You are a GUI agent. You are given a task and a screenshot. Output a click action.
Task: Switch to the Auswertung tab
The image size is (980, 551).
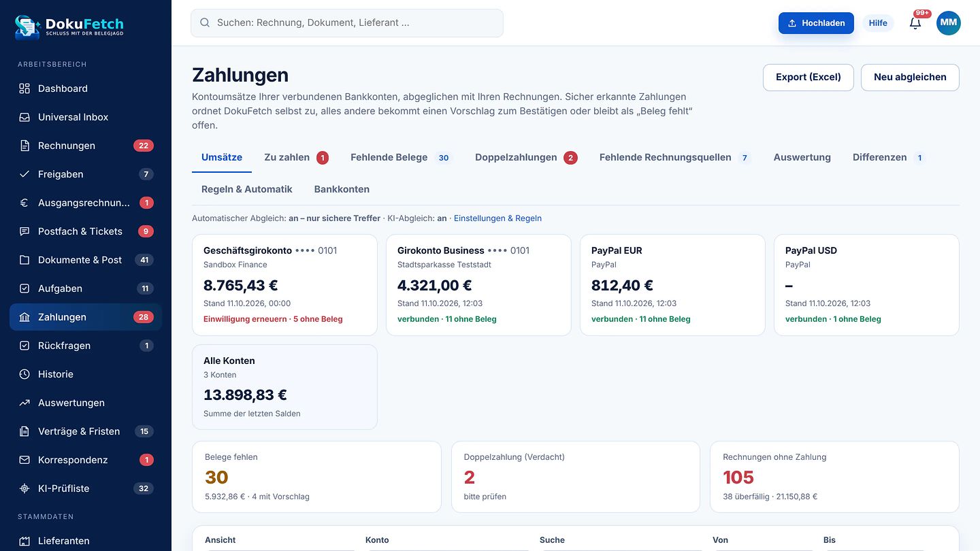(802, 157)
